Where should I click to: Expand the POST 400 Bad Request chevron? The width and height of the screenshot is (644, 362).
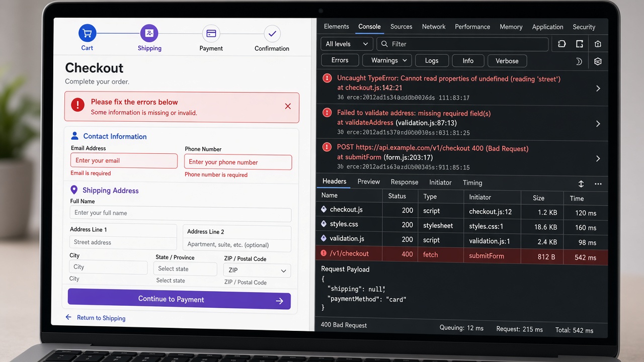pos(598,158)
